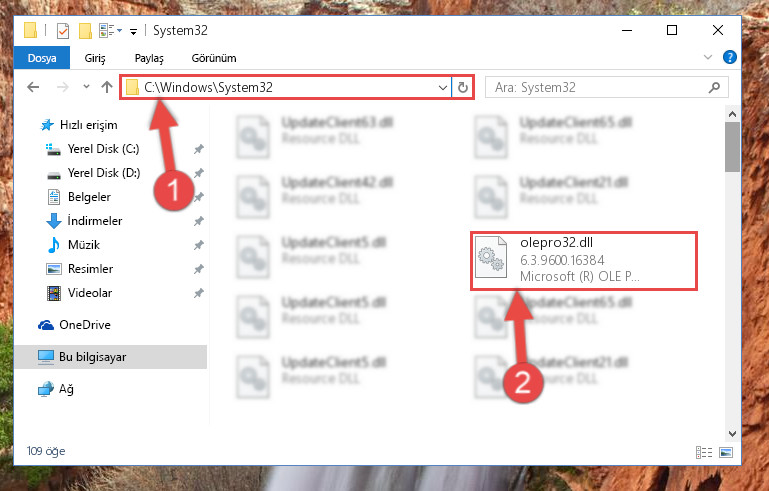The image size is (769, 491).
Task: Open the recent locations dropdown arrow
Action: click(86, 87)
